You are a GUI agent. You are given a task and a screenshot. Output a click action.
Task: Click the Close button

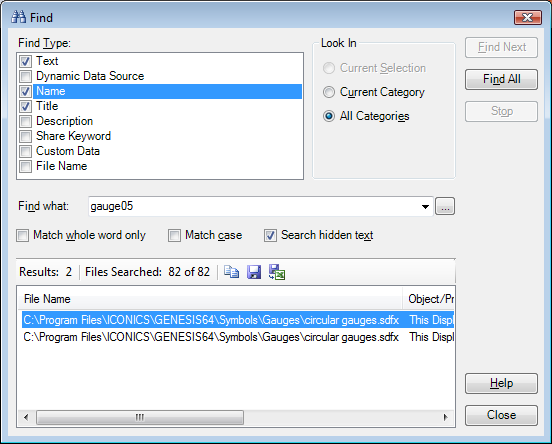[501, 415]
